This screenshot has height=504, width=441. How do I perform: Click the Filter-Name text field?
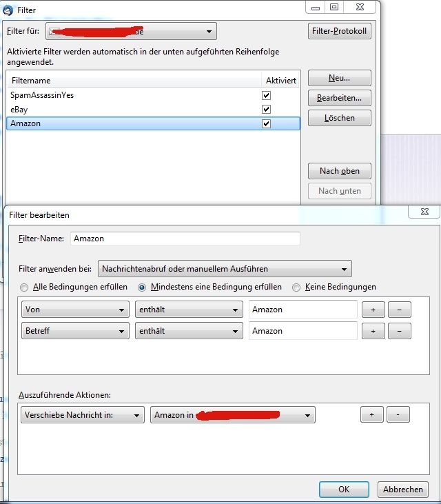point(185,238)
